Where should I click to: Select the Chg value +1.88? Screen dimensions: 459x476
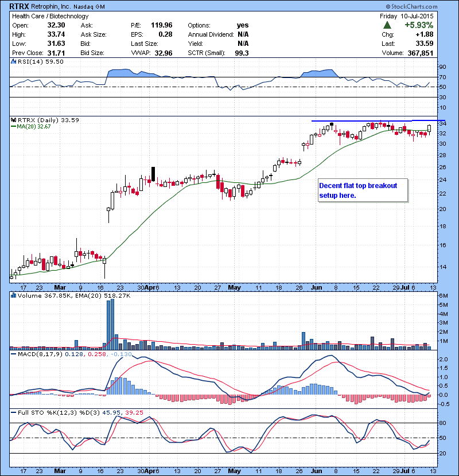click(x=425, y=34)
